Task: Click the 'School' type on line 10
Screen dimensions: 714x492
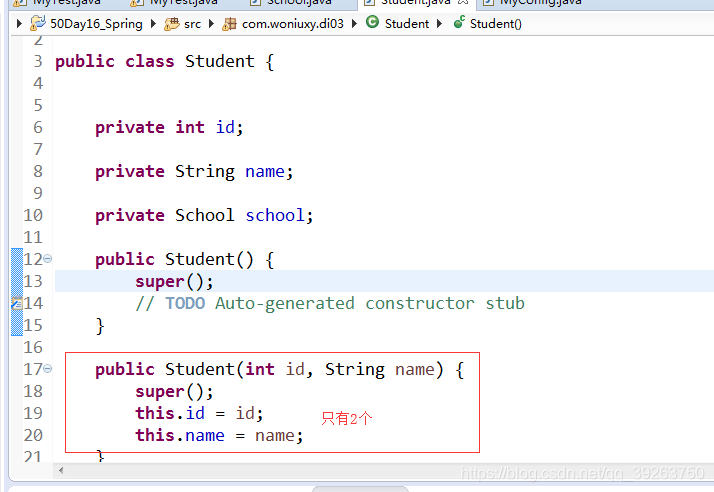Action: click(x=204, y=215)
